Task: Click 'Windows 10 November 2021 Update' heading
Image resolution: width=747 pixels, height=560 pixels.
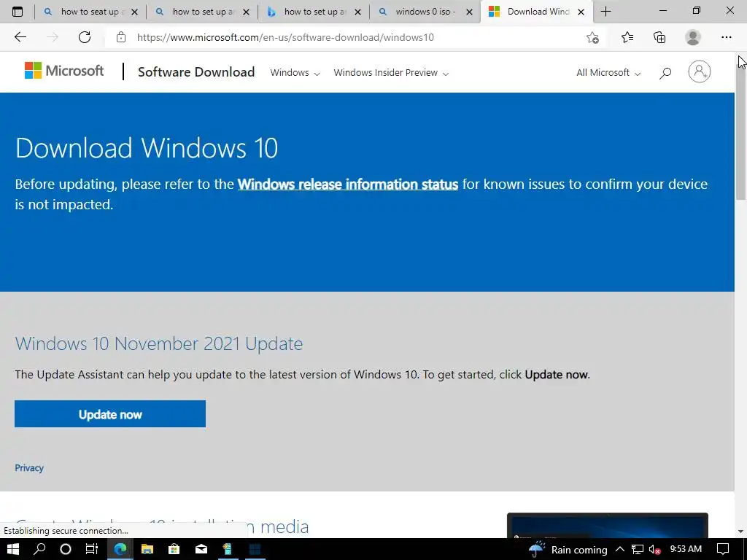Action: pos(158,343)
